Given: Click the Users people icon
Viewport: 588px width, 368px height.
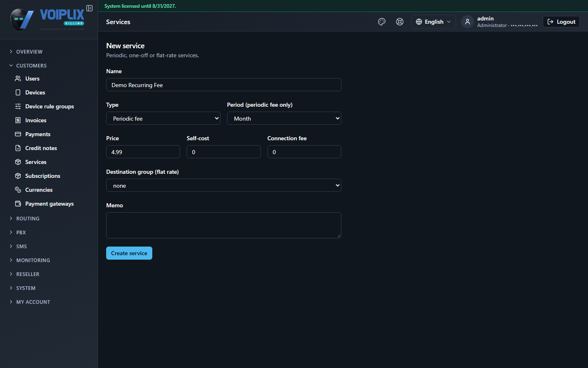Looking at the screenshot, I should [x=18, y=79].
